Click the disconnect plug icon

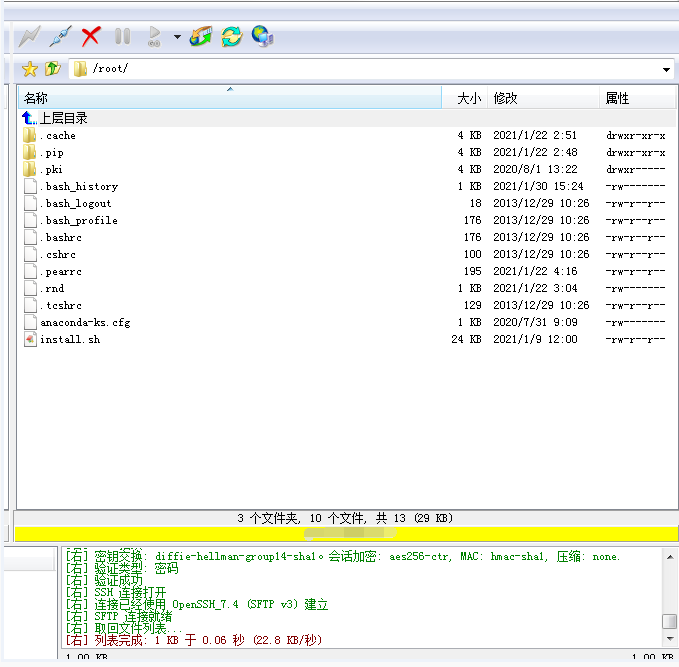tap(59, 37)
